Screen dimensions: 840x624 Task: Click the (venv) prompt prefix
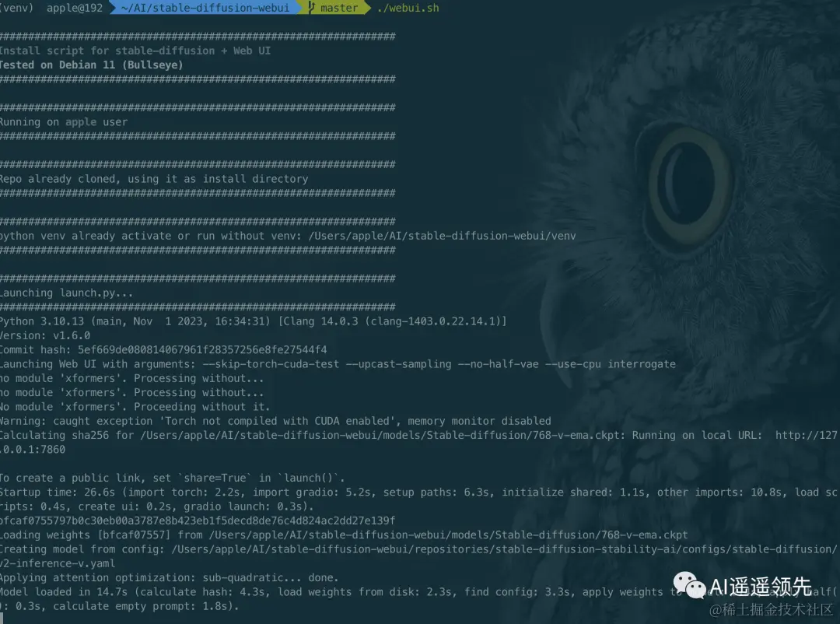click(x=16, y=8)
